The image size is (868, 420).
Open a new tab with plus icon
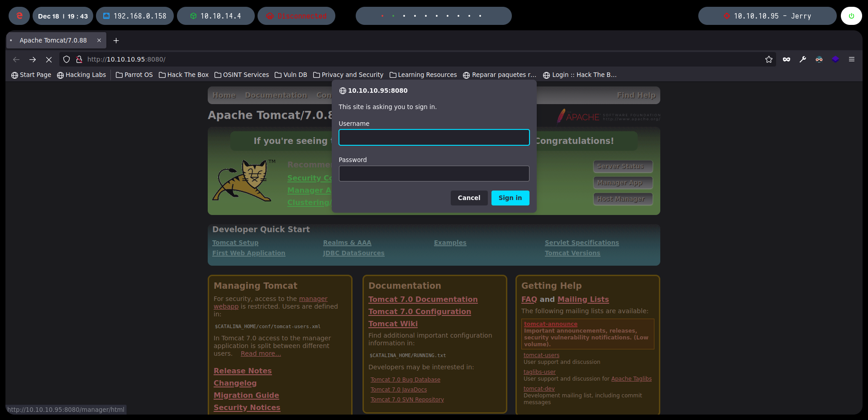click(116, 40)
